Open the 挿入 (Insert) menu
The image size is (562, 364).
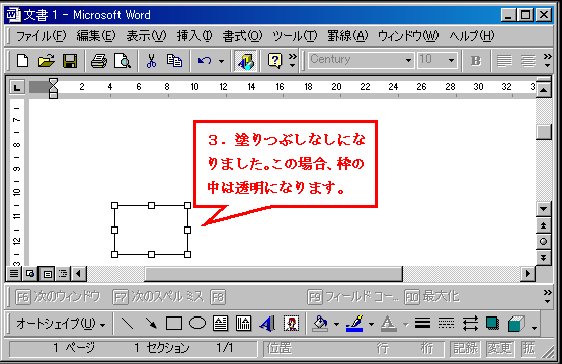(x=194, y=36)
